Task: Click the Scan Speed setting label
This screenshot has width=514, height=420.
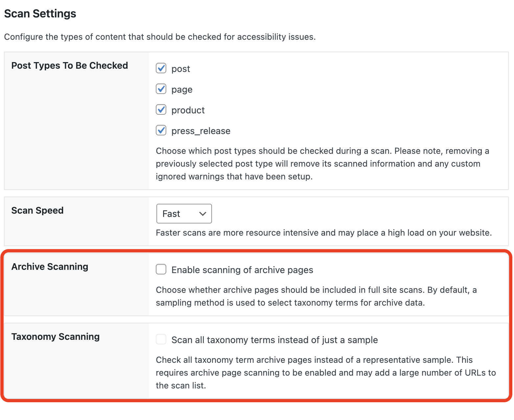Action: (37, 210)
